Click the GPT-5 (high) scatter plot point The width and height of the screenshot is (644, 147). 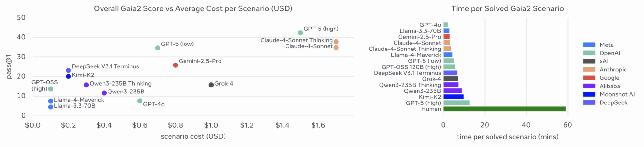pyautogui.click(x=300, y=33)
